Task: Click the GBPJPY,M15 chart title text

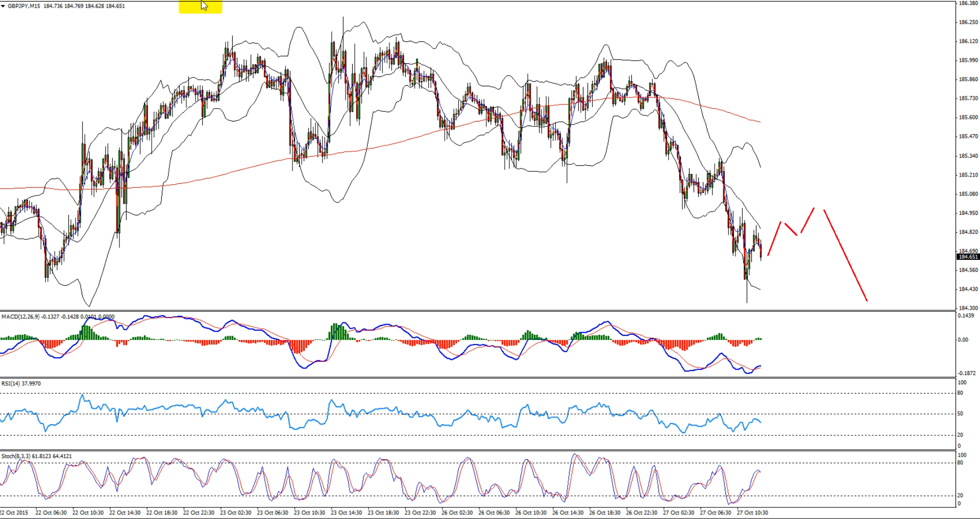Action: click(x=23, y=6)
